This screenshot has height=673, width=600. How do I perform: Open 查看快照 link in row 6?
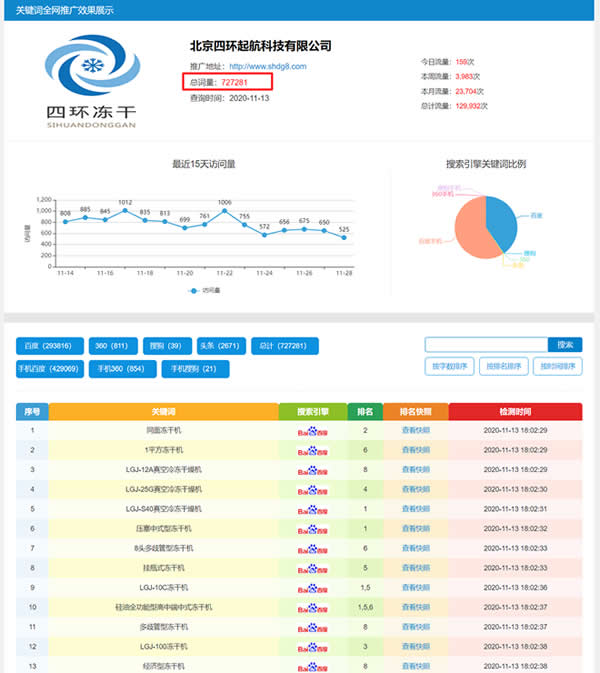[x=416, y=528]
